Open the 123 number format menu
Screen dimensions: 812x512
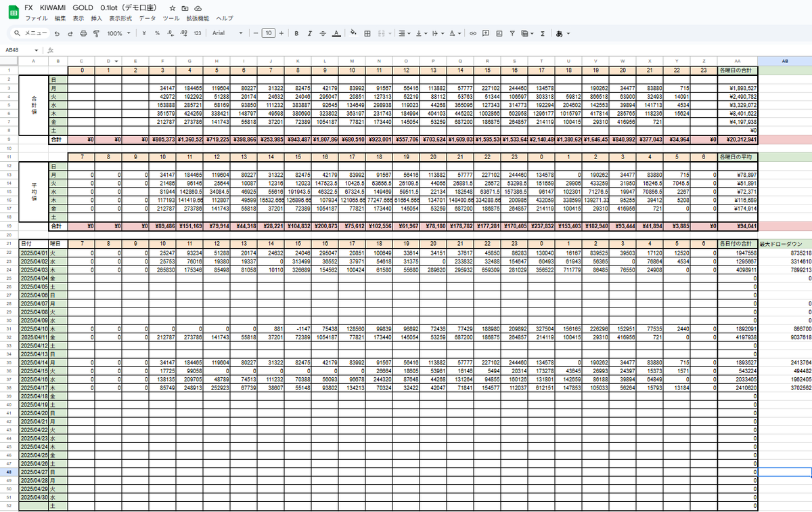point(197,33)
